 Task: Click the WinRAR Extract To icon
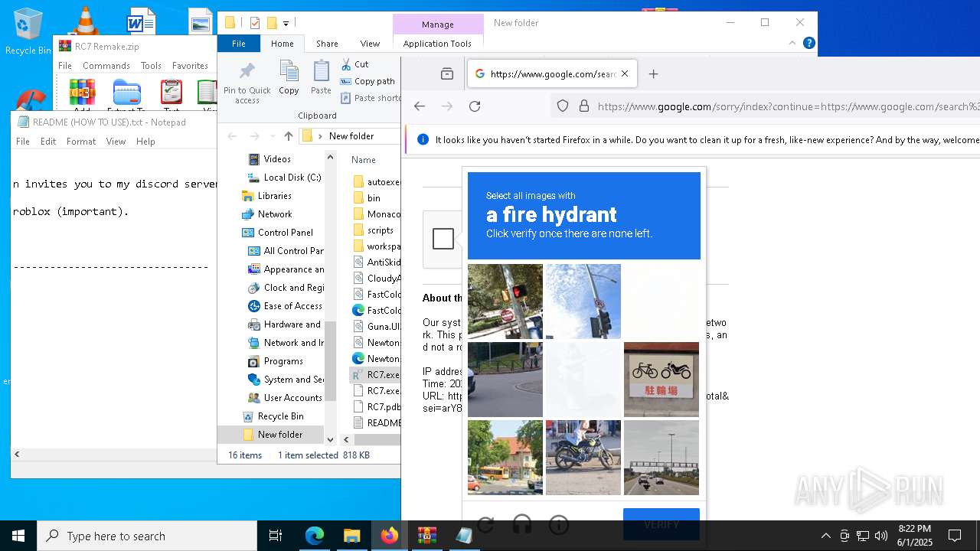click(x=126, y=92)
